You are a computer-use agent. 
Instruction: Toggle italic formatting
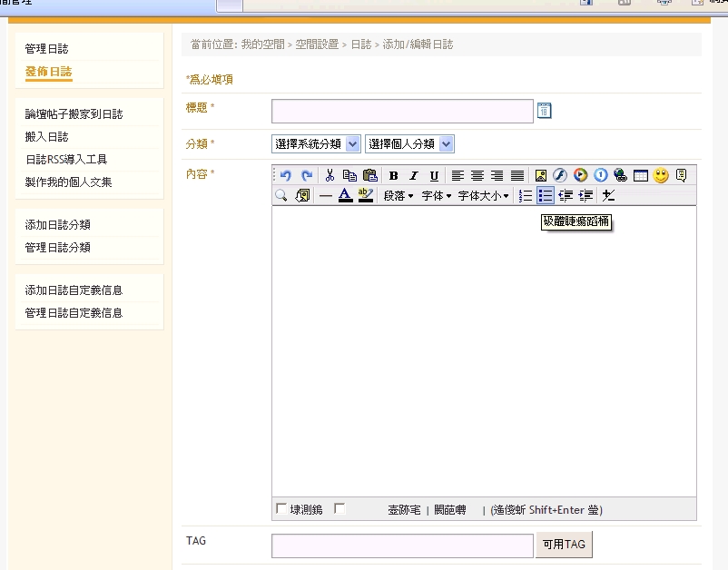[414, 175]
